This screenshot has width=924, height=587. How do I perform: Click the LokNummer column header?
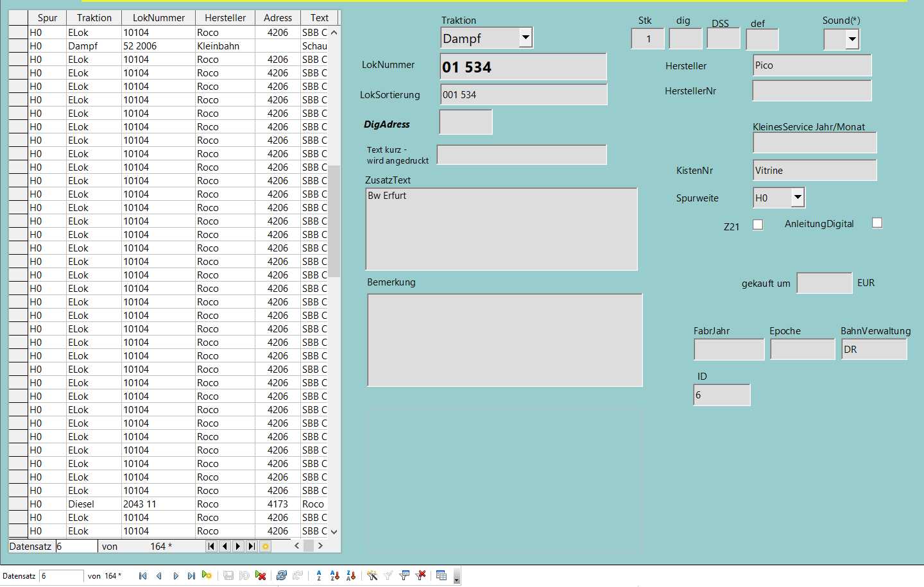158,18
